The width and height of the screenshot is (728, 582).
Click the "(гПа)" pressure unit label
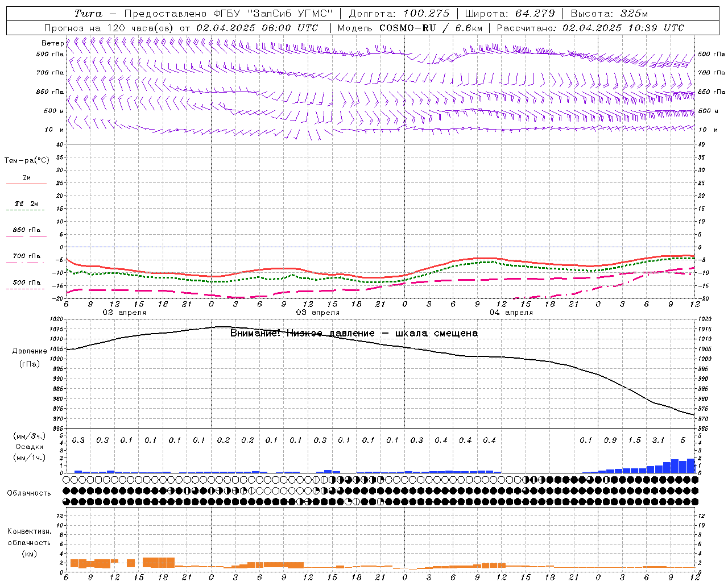(x=30, y=364)
